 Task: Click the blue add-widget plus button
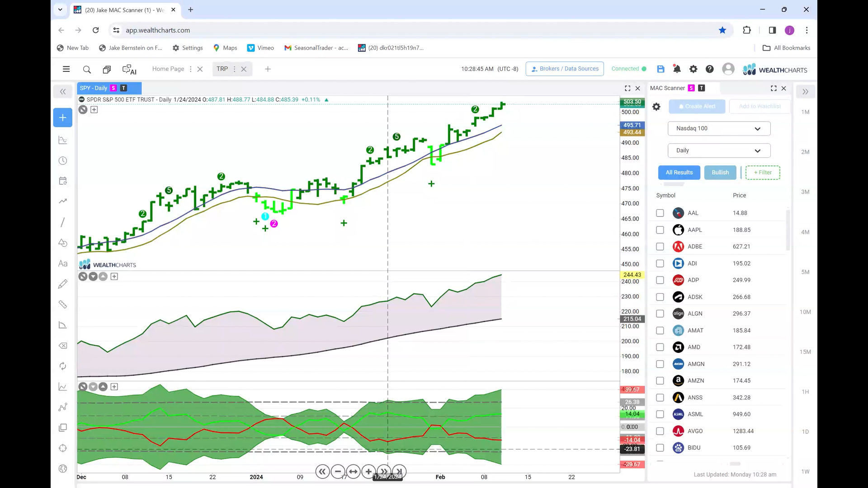63,117
